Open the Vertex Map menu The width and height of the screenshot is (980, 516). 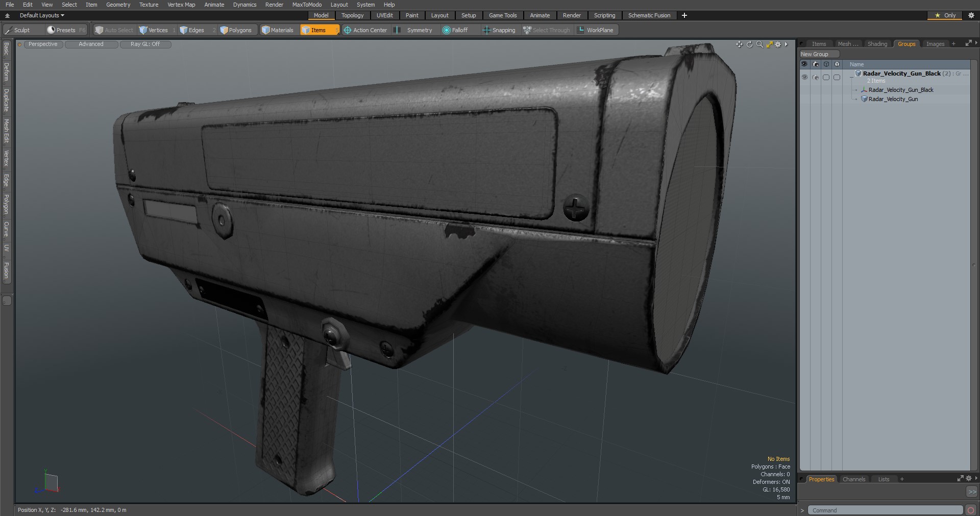[x=181, y=5]
